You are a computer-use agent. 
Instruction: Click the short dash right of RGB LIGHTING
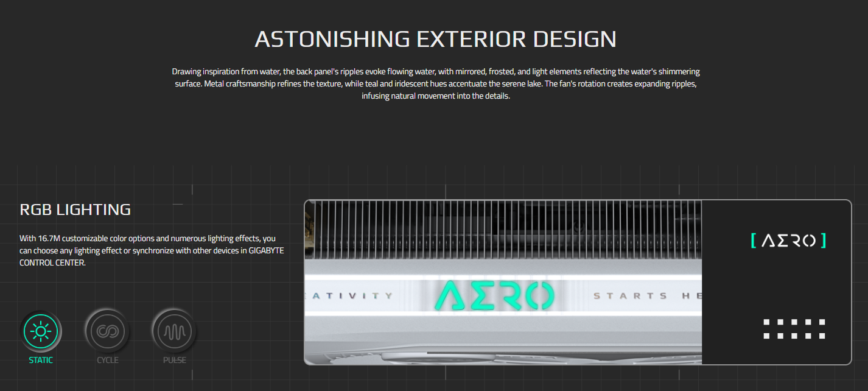tap(178, 205)
